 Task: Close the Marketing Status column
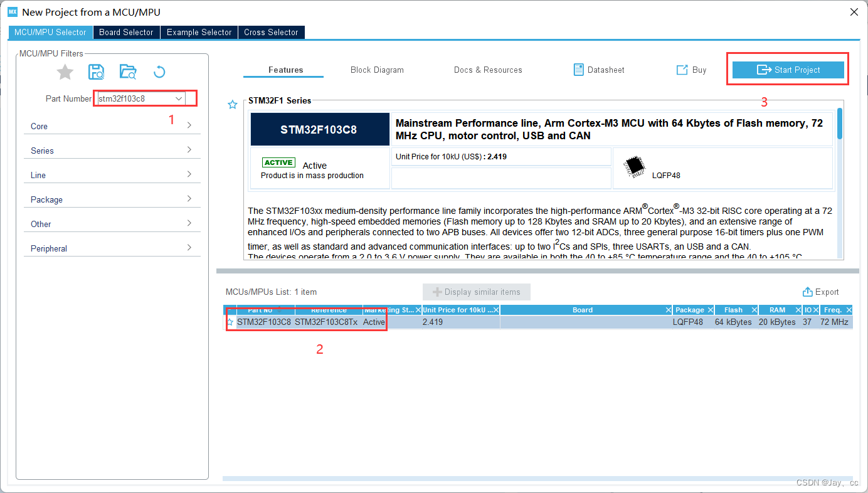coord(418,310)
